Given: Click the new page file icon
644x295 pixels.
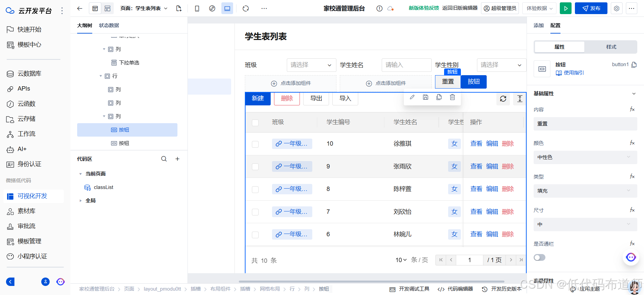Looking at the screenshot, I should tap(179, 8).
